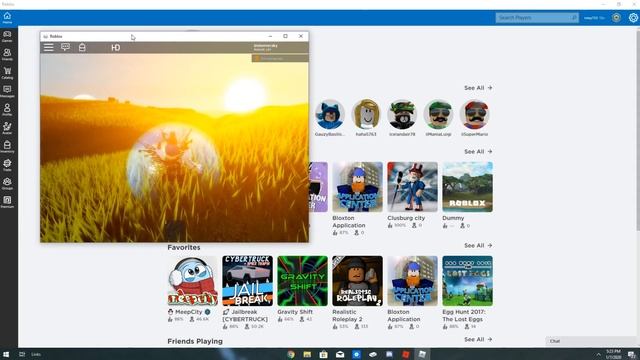Open the Games sidebar icon
Image resolution: width=640 pixels, height=360 pixels.
[x=7, y=36]
